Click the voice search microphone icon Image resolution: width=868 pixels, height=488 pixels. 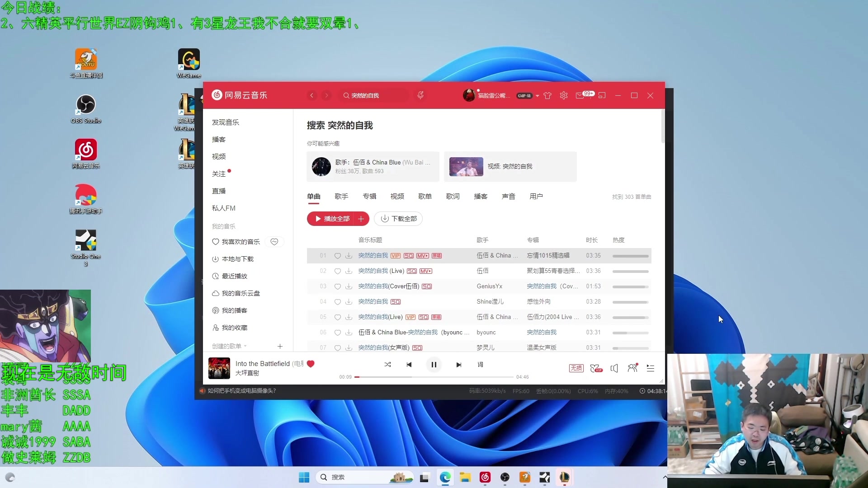pyautogui.click(x=420, y=95)
